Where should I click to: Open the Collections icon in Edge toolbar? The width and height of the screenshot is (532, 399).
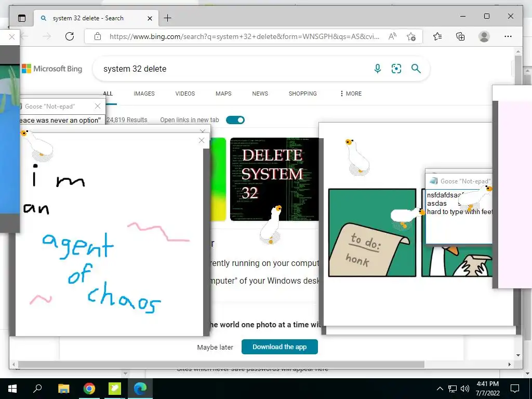tap(460, 36)
